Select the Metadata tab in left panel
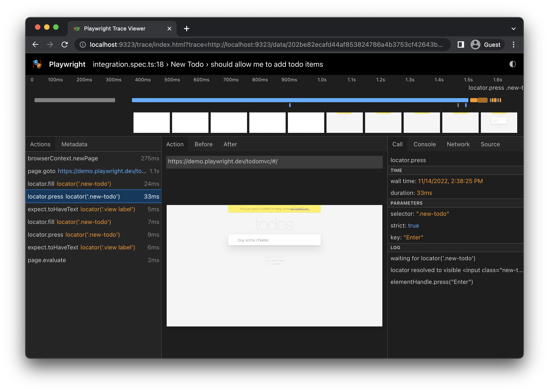This screenshot has height=392, width=549. [74, 144]
